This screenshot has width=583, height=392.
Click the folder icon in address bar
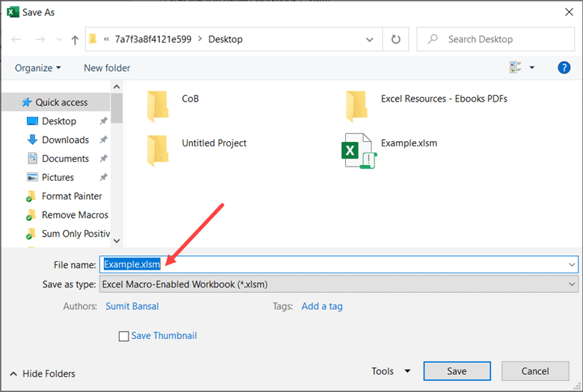tap(93, 39)
